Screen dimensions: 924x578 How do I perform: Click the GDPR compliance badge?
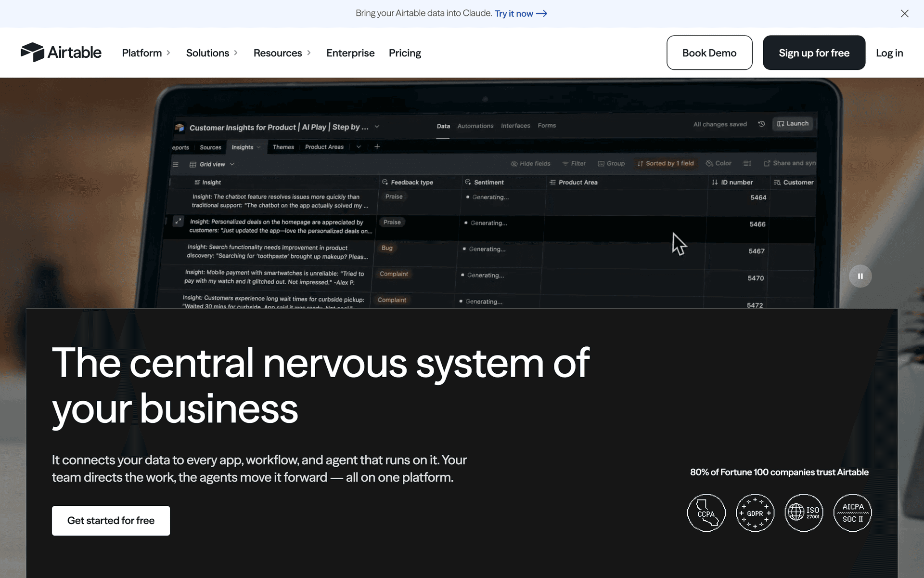pyautogui.click(x=755, y=513)
